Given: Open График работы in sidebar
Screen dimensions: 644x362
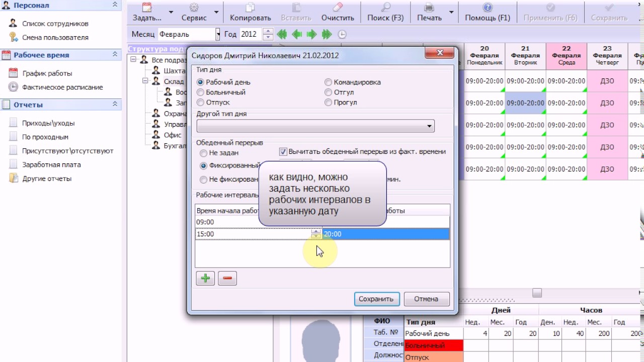Looking at the screenshot, I should click(x=47, y=73).
